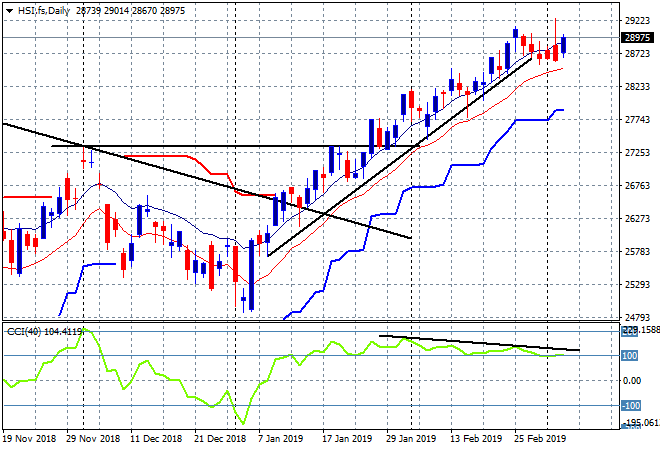Click the 29 Jan 2019 date label

pos(411,439)
